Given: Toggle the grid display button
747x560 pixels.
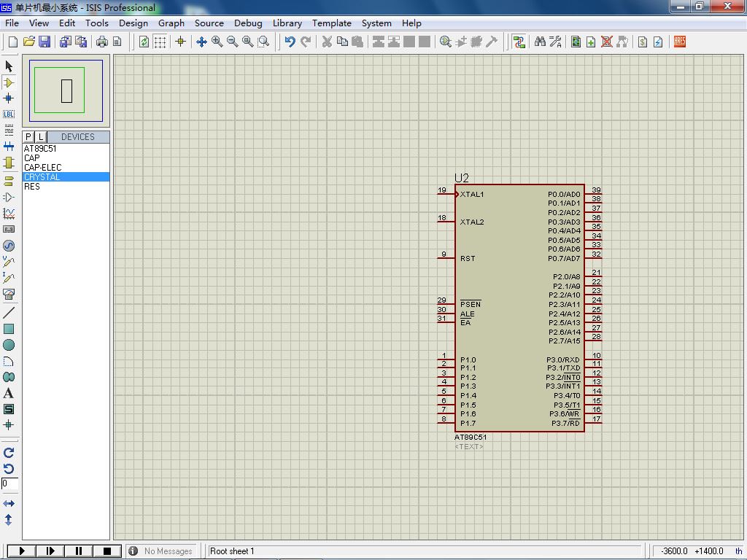Looking at the screenshot, I should [x=160, y=42].
